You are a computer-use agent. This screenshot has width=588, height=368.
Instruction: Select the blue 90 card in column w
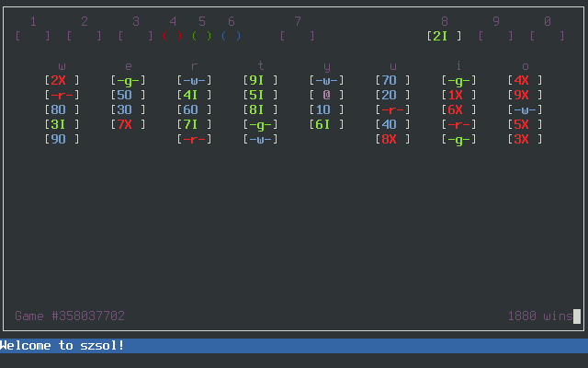pyautogui.click(x=62, y=139)
